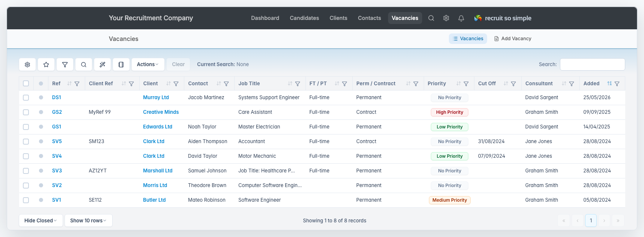Open the search icon in top navigation
644x237 pixels.
tap(431, 18)
